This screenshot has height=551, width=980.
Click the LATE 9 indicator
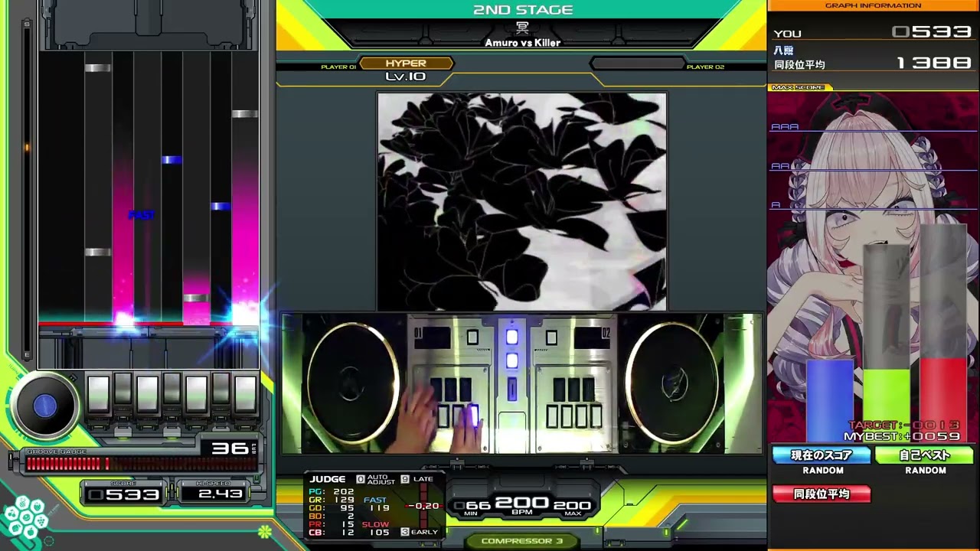(417, 479)
